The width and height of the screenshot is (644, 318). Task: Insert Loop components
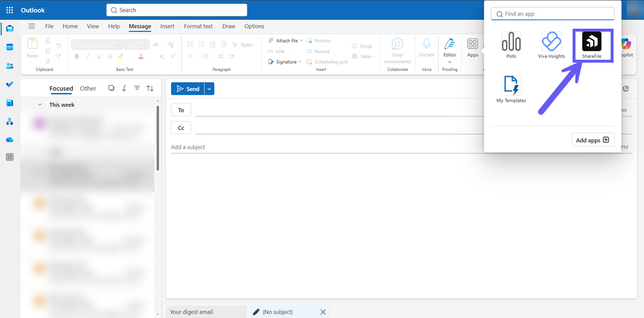397,50
